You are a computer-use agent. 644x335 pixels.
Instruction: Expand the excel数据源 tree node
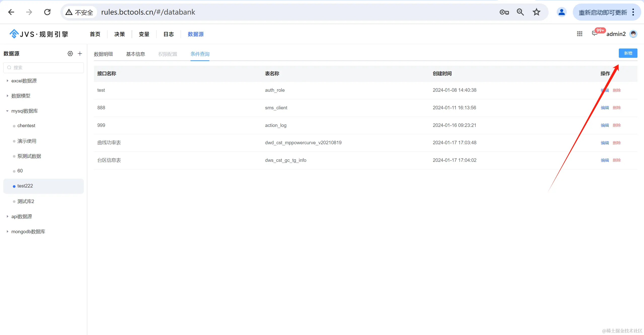click(x=7, y=81)
